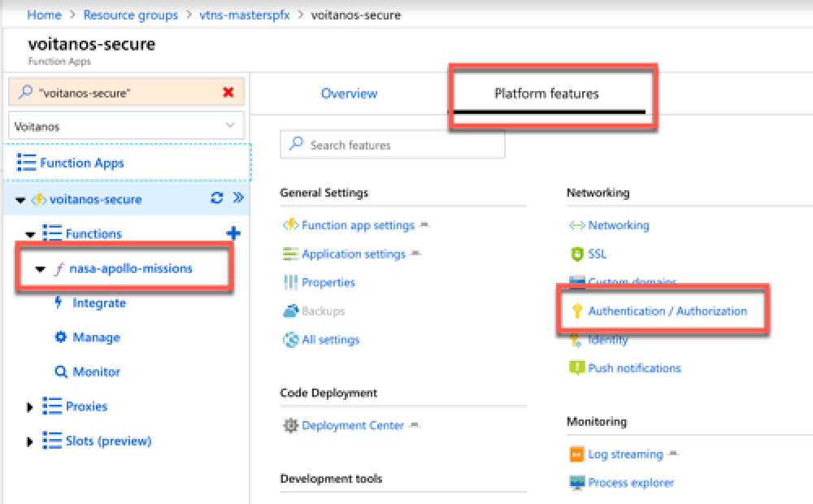Click the double-chevron expand icon beside voitanos-secure
Viewport: 813px width, 504px height.
238,198
